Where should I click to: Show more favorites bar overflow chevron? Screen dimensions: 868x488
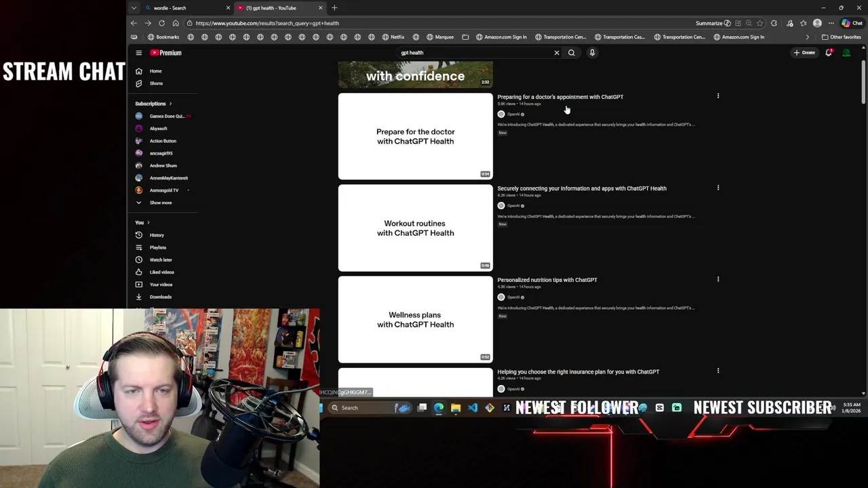(808, 37)
